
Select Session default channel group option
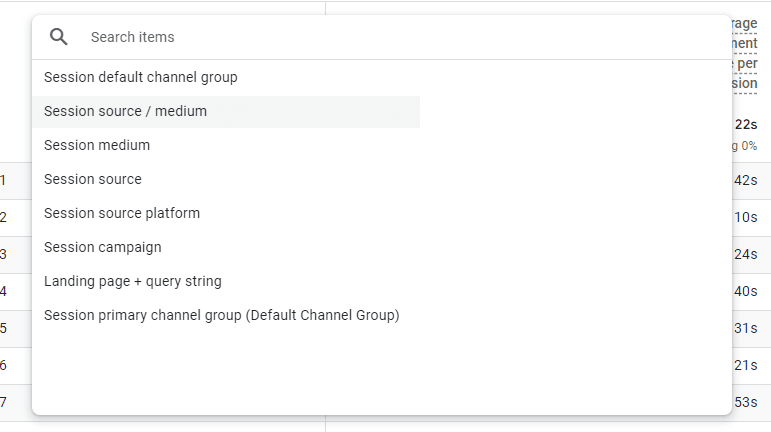[x=141, y=77]
